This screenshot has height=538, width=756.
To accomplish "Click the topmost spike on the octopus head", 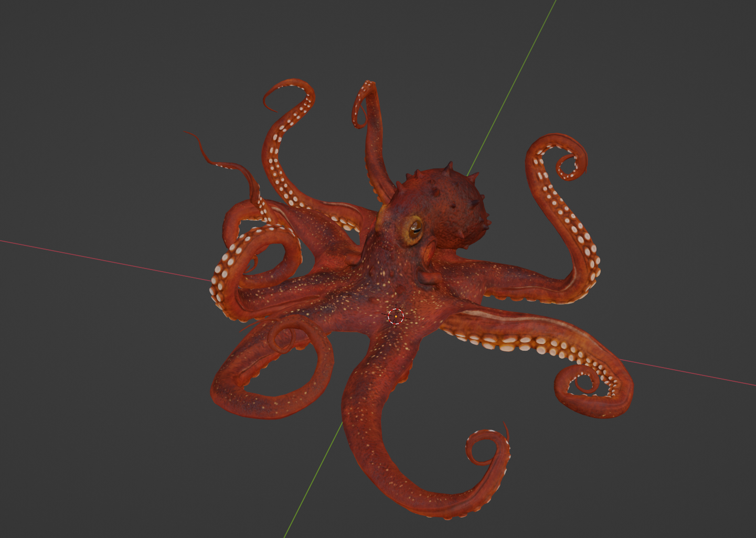I will (x=450, y=165).
